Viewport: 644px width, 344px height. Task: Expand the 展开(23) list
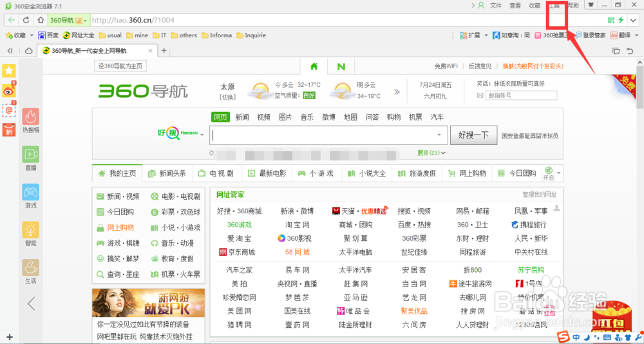[431, 153]
